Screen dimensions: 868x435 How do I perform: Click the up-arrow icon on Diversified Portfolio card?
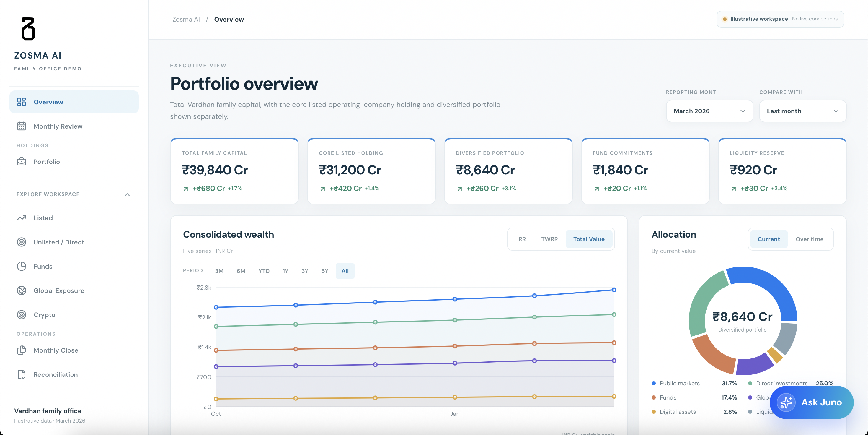(x=460, y=189)
